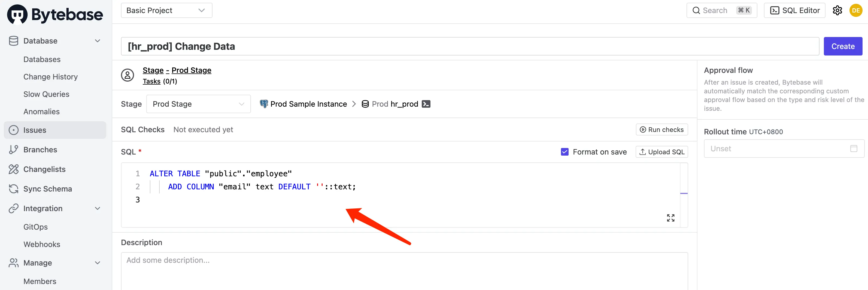Click the Run checks button
868x290 pixels.
(x=661, y=129)
